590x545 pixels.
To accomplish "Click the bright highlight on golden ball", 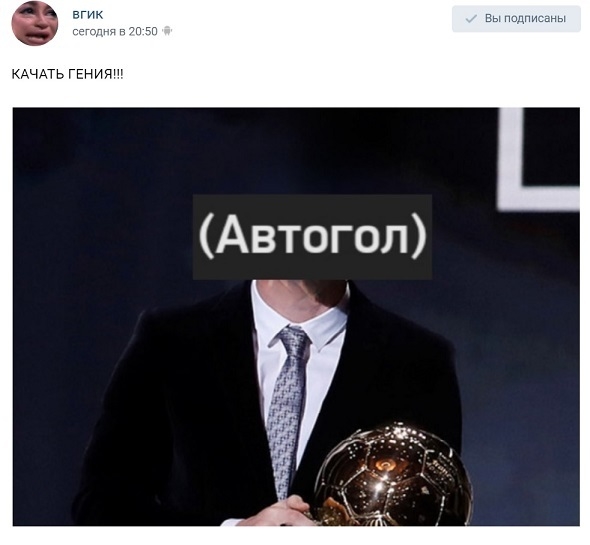I will [x=380, y=486].
